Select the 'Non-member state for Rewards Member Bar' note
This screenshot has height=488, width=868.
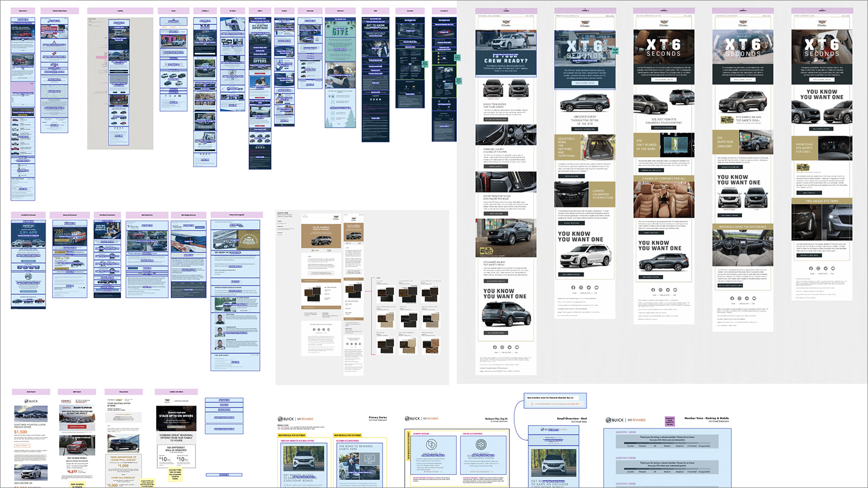556,398
